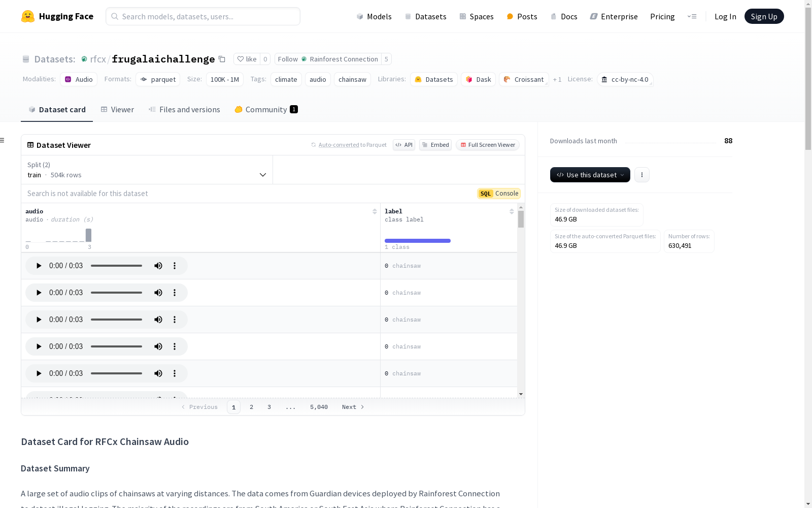Open the API button in Dataset Viewer
812x508 pixels.
pyautogui.click(x=404, y=145)
